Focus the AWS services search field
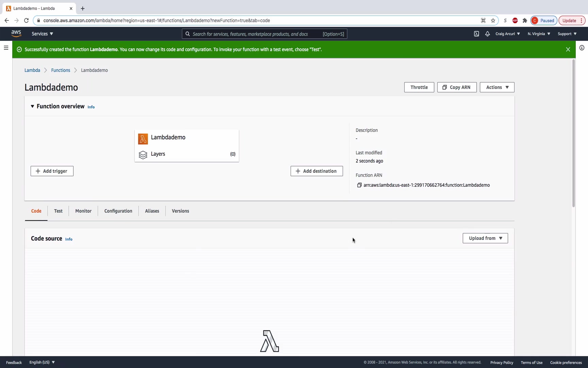The height and width of the screenshot is (368, 588). (x=265, y=34)
